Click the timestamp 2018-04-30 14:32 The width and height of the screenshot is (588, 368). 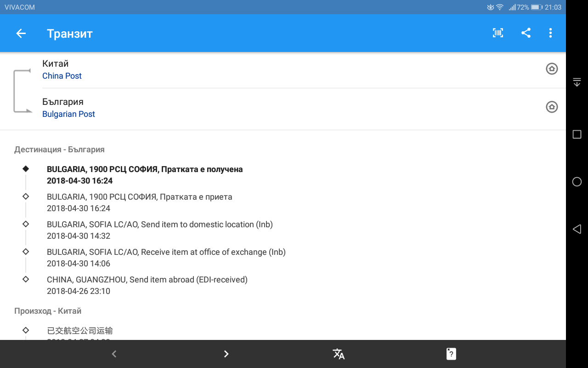79,236
